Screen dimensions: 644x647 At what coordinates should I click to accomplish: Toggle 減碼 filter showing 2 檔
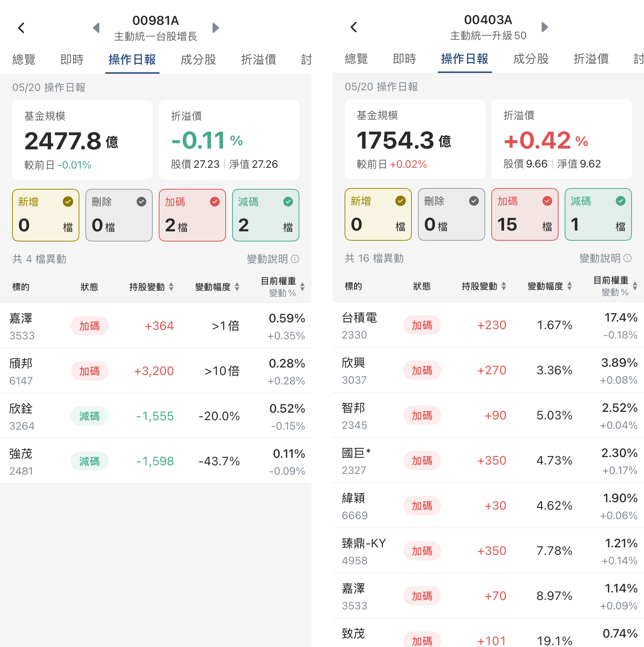[266, 215]
